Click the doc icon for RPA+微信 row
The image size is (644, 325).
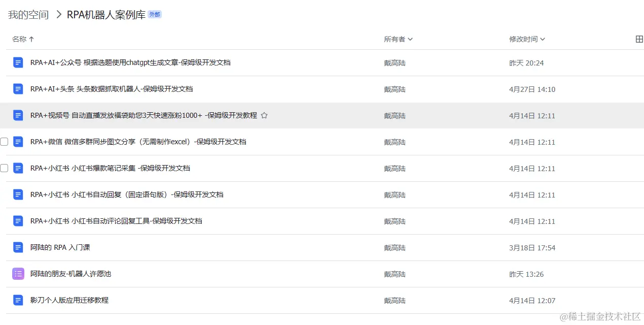click(18, 142)
